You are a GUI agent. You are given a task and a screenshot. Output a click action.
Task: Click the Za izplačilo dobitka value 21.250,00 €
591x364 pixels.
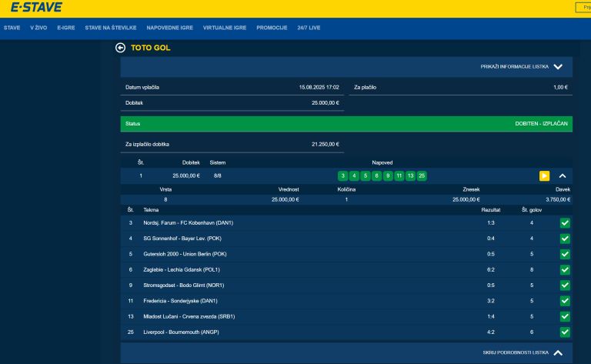tap(326, 145)
